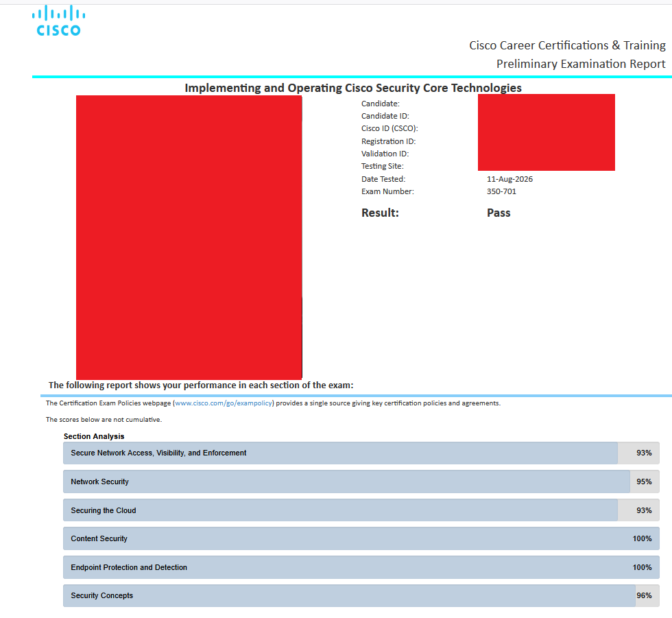This screenshot has height=618, width=672.
Task: Click the date tested 11-Aug-2026
Action: point(509,179)
